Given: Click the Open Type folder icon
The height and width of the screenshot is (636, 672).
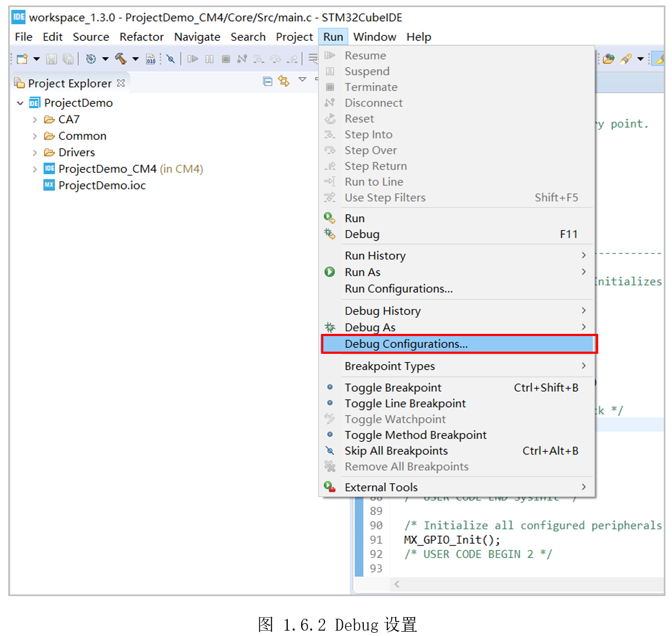Looking at the screenshot, I should tap(608, 59).
